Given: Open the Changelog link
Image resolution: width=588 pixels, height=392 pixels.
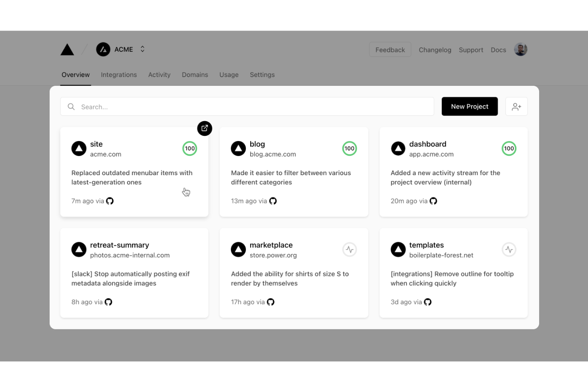Looking at the screenshot, I should (x=435, y=50).
